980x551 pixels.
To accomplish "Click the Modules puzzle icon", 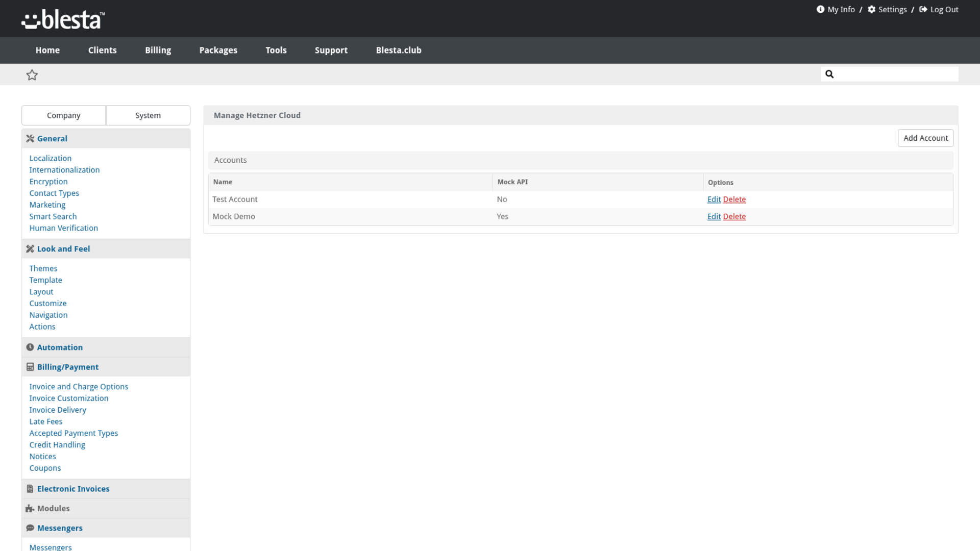I will click(x=30, y=508).
